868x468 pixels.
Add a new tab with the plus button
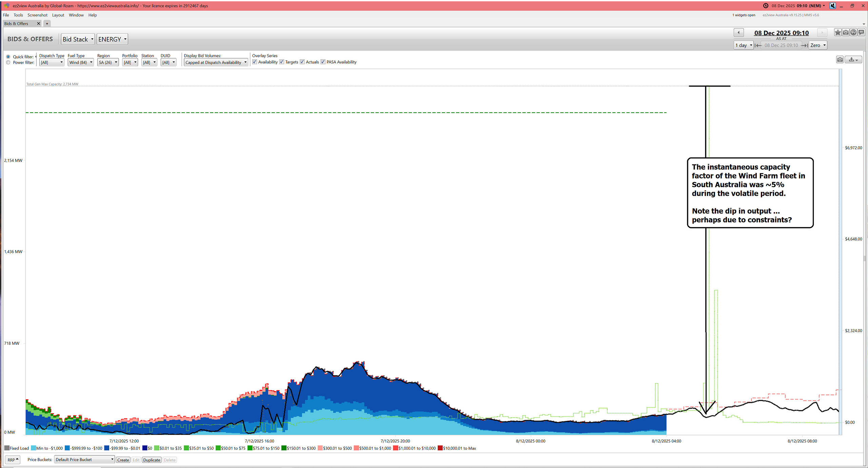[x=47, y=23]
